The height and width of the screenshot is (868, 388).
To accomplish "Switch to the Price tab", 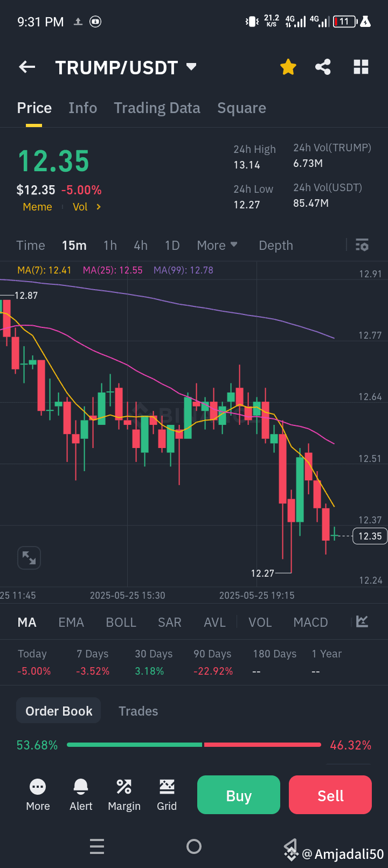I will (34, 108).
